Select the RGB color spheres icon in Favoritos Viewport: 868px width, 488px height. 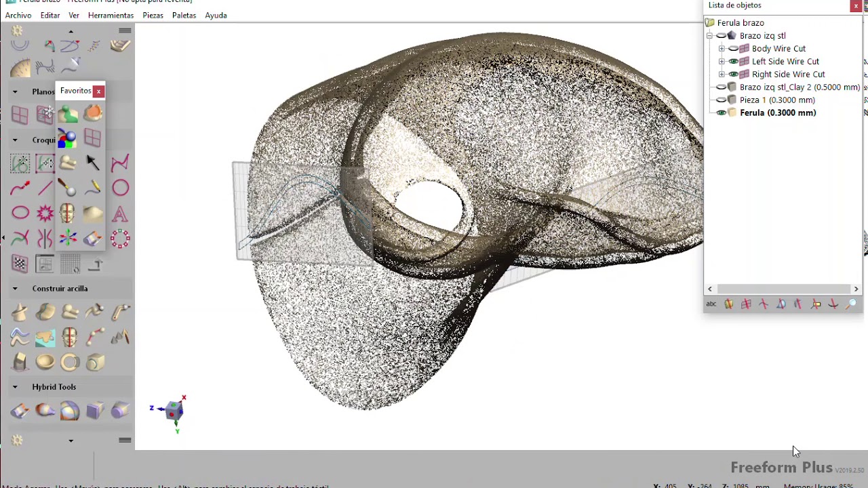(67, 138)
